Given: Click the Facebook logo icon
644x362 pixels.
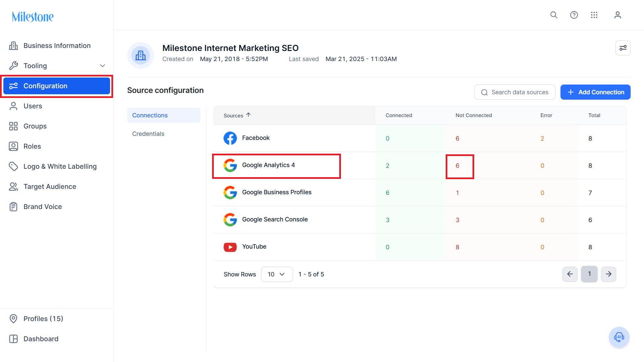Looking at the screenshot, I should click(230, 138).
